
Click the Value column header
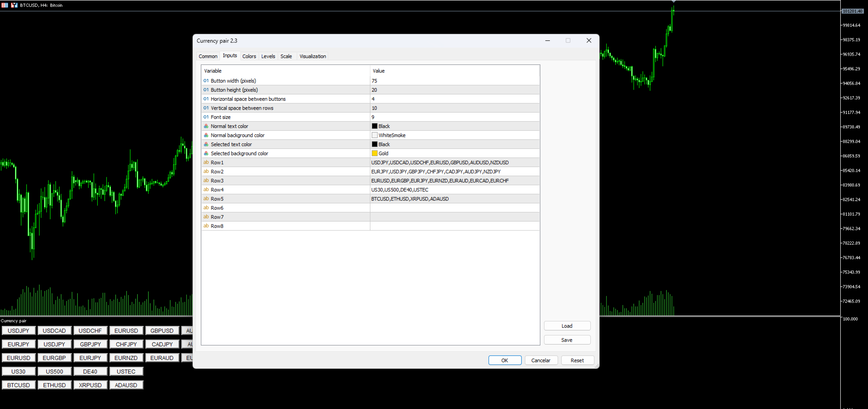click(455, 71)
